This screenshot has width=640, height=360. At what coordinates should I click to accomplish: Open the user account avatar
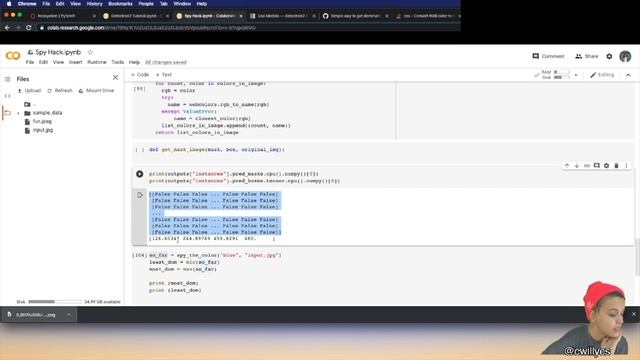625,56
